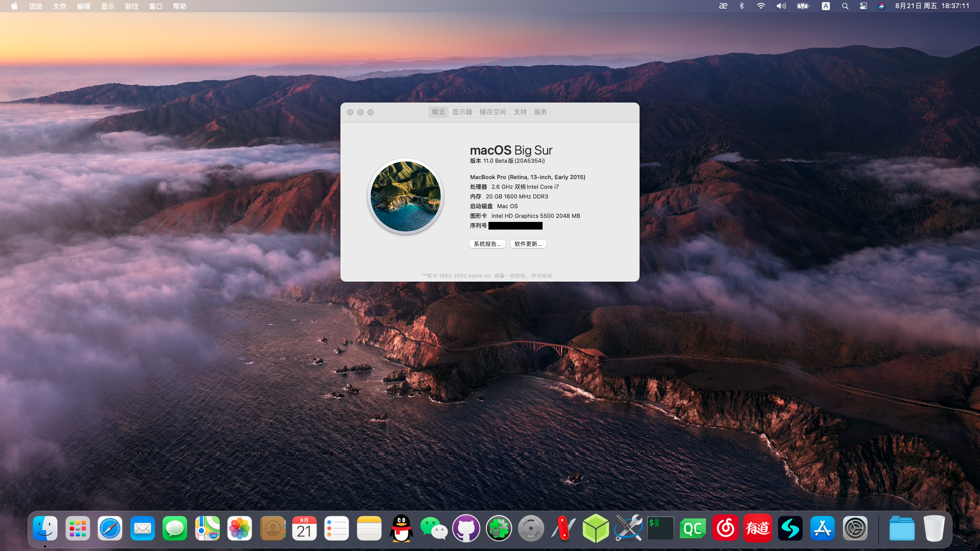This screenshot has width=980, height=551.
Task: Select the 概览 tab
Action: (x=438, y=112)
